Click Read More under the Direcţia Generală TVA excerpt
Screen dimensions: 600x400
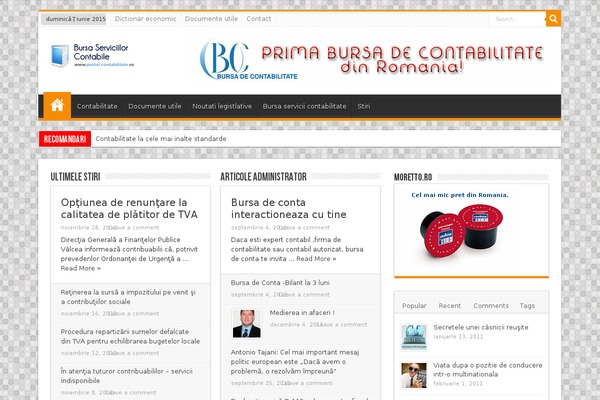[81, 268]
